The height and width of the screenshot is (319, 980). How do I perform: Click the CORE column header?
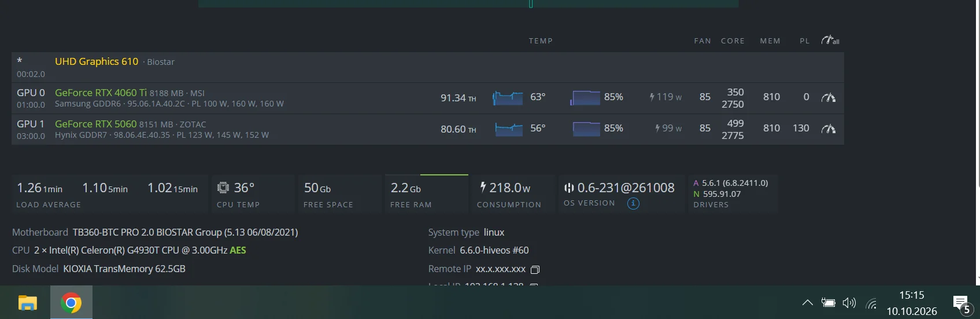tap(733, 41)
